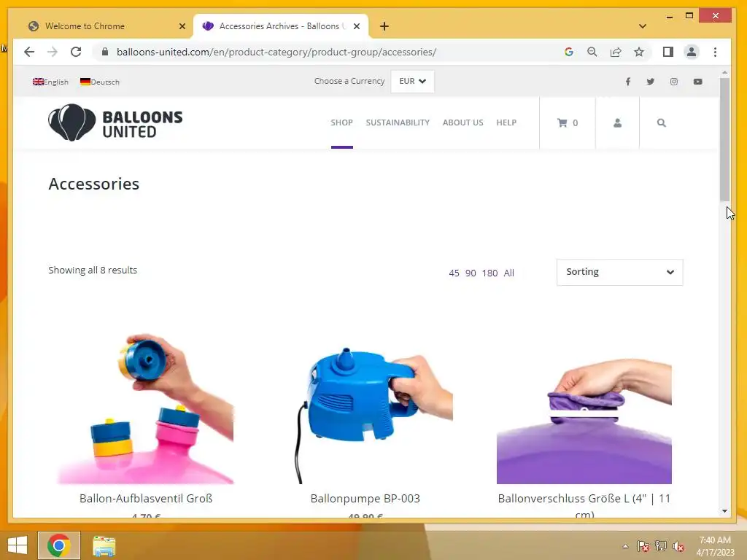The width and height of the screenshot is (747, 560).
Task: Open the site search magnifier icon
Action: [x=661, y=122]
